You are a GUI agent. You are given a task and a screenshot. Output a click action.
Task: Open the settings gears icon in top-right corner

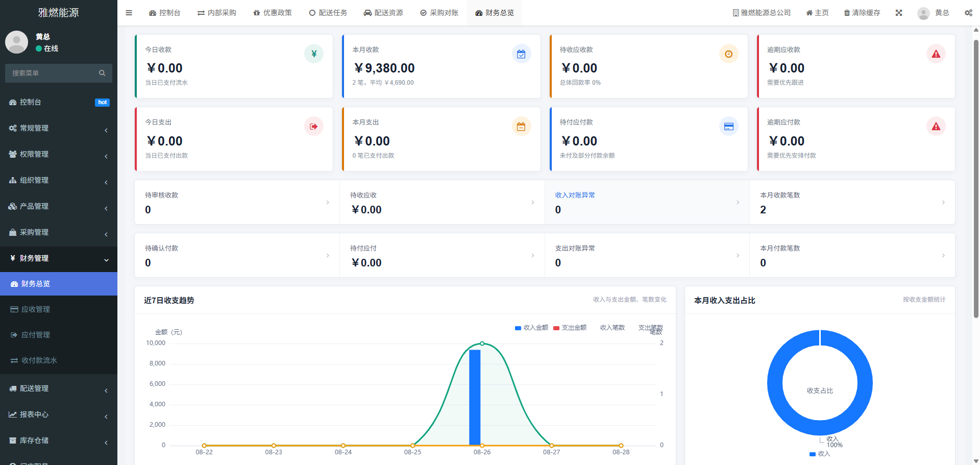coord(968,13)
